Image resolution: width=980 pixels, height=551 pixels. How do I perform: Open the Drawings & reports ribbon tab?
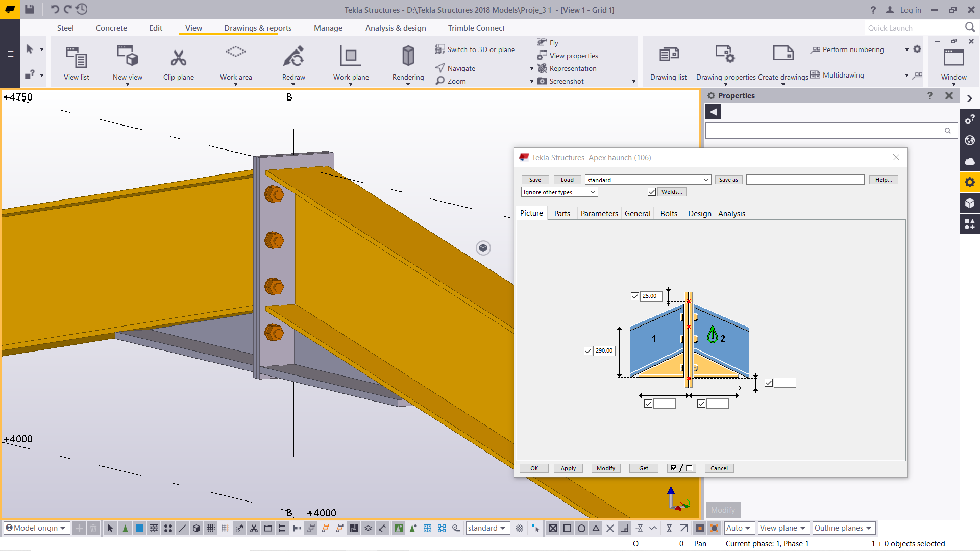coord(257,28)
